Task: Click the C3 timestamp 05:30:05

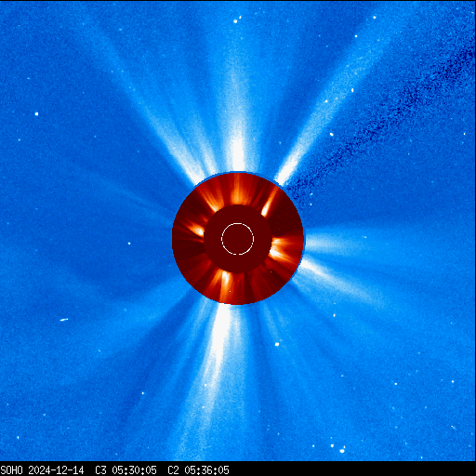Action: [134, 470]
